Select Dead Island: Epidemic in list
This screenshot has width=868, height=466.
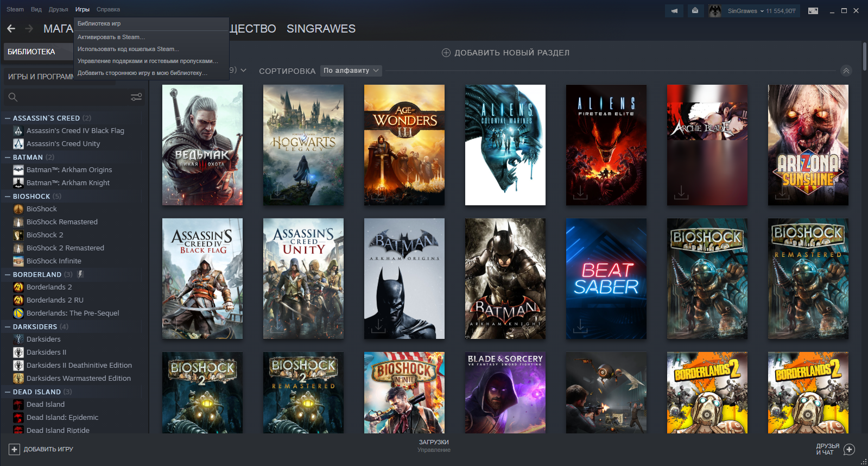coord(62,418)
